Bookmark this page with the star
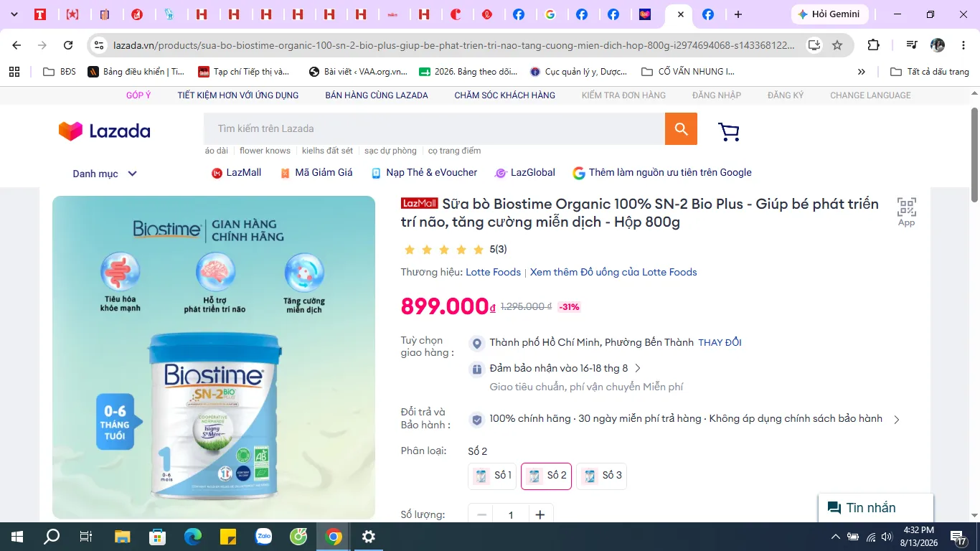980x551 pixels. click(837, 45)
